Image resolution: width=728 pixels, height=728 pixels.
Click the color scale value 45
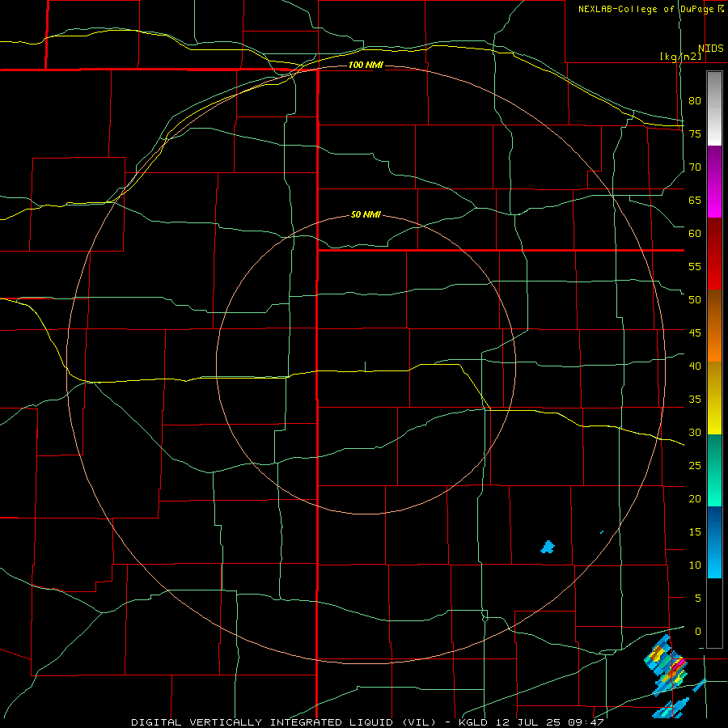pos(695,333)
